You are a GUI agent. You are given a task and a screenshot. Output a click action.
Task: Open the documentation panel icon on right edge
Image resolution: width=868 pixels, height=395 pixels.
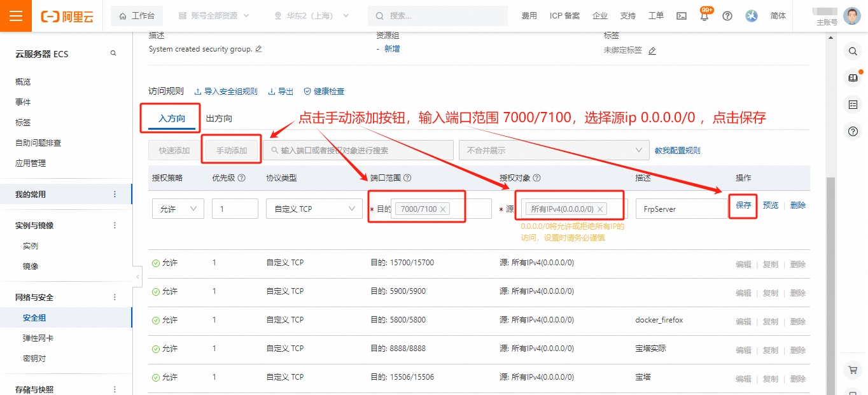(853, 78)
